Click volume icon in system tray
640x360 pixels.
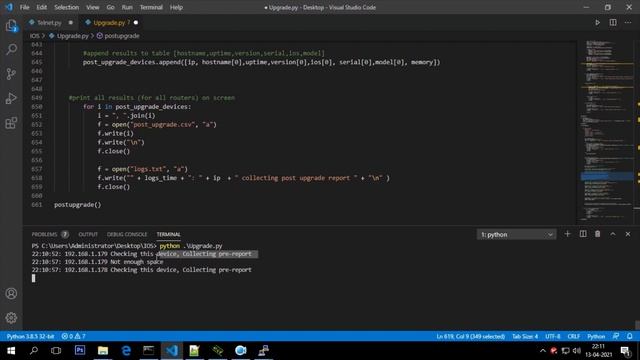coord(576,351)
